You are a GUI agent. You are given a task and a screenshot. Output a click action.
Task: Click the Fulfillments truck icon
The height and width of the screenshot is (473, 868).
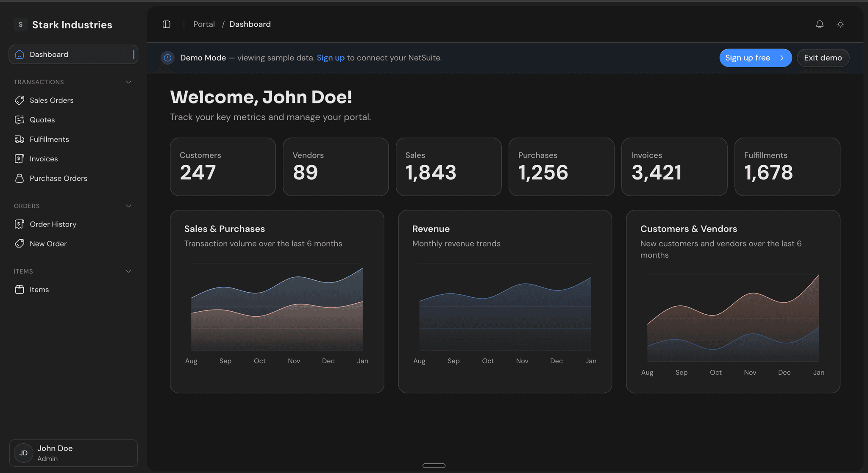point(19,139)
